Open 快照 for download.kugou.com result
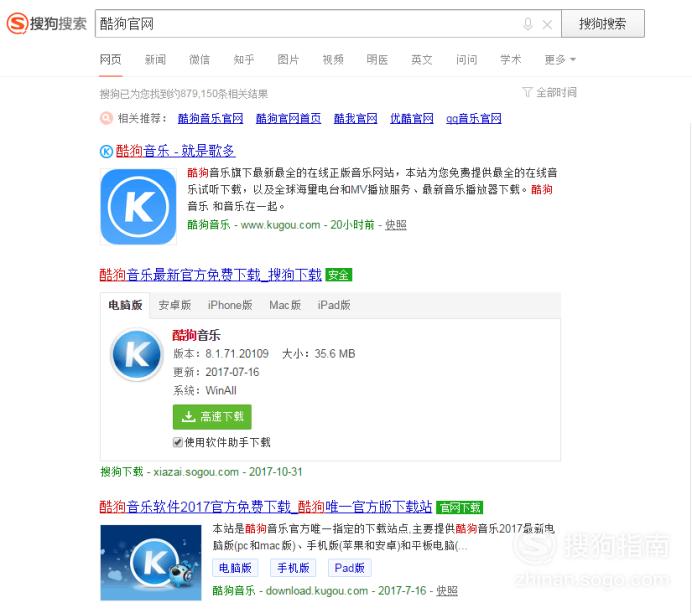692x613 pixels. click(x=447, y=591)
